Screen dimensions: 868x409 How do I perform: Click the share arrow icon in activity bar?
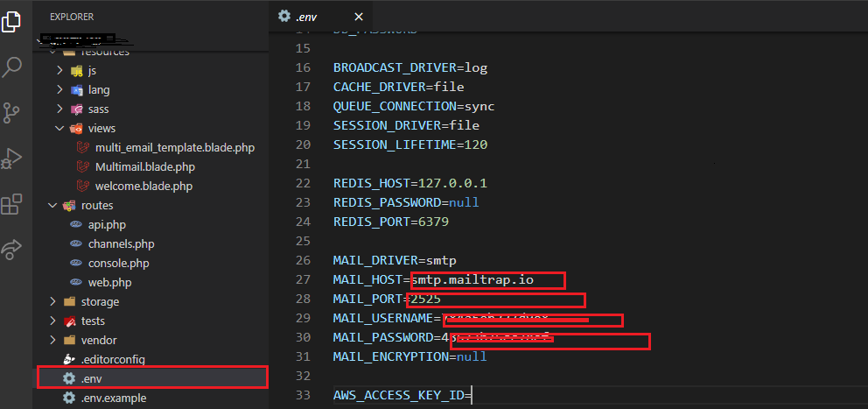pos(12,250)
